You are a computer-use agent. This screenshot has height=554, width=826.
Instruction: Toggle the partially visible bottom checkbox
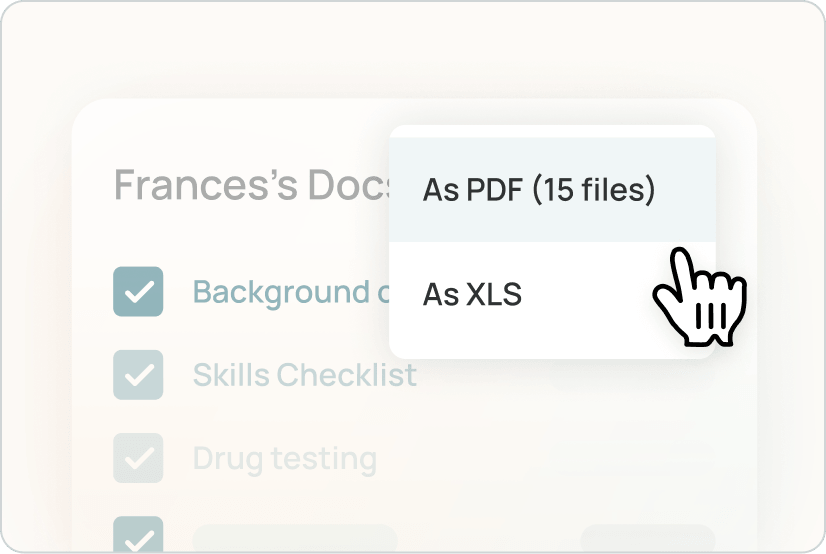[138, 535]
